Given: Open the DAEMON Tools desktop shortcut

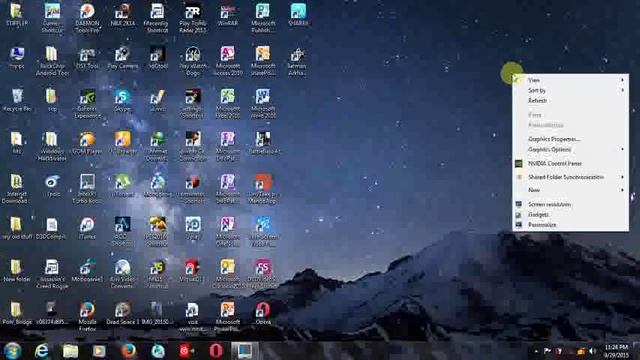Looking at the screenshot, I should point(87,17).
